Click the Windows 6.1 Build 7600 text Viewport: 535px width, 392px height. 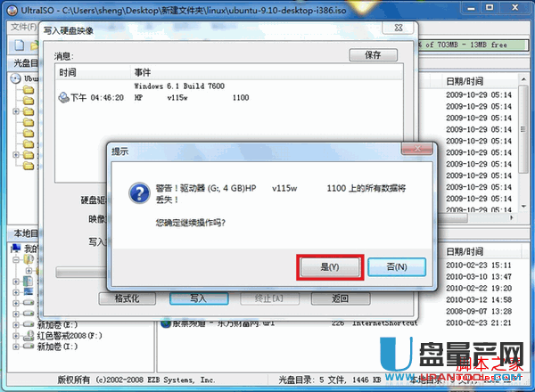tap(179, 86)
